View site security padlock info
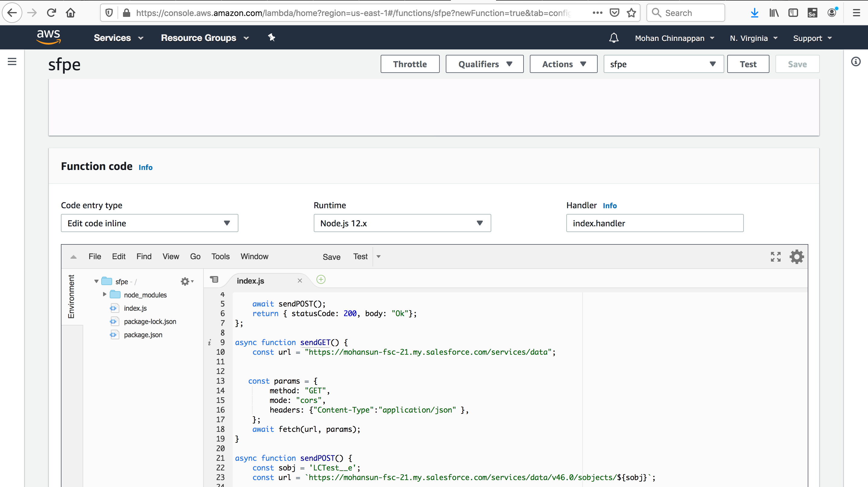 [126, 13]
